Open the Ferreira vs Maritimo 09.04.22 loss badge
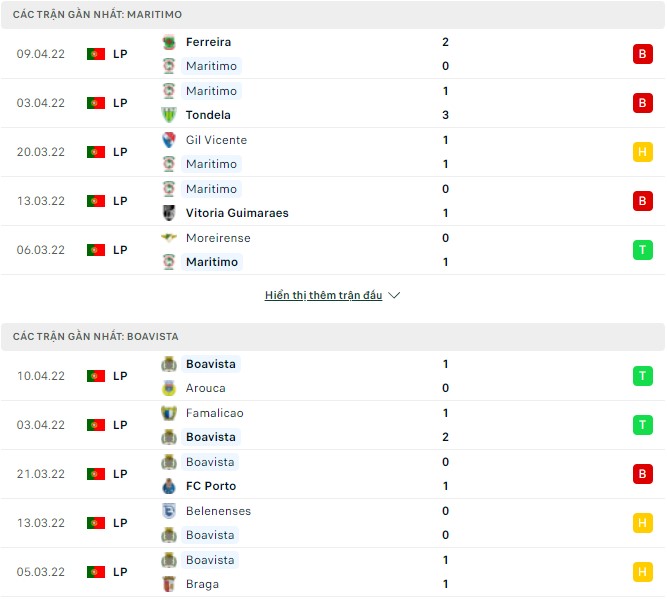Viewport: 667px width, 601px height. tap(642, 54)
